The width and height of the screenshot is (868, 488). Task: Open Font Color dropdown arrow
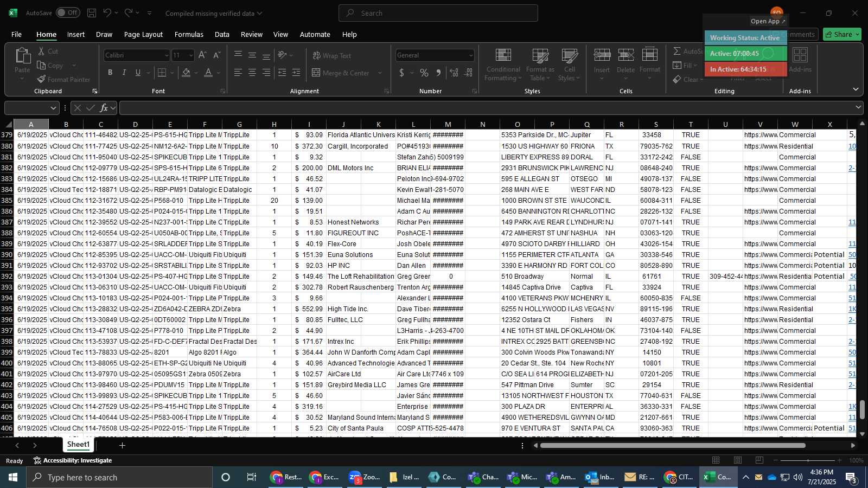[x=219, y=73]
